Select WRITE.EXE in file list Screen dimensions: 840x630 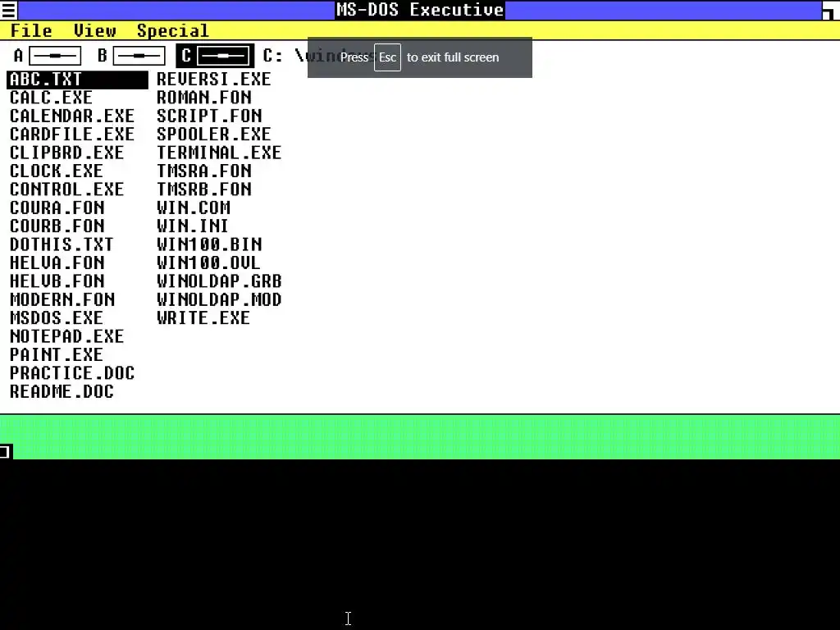click(x=203, y=317)
